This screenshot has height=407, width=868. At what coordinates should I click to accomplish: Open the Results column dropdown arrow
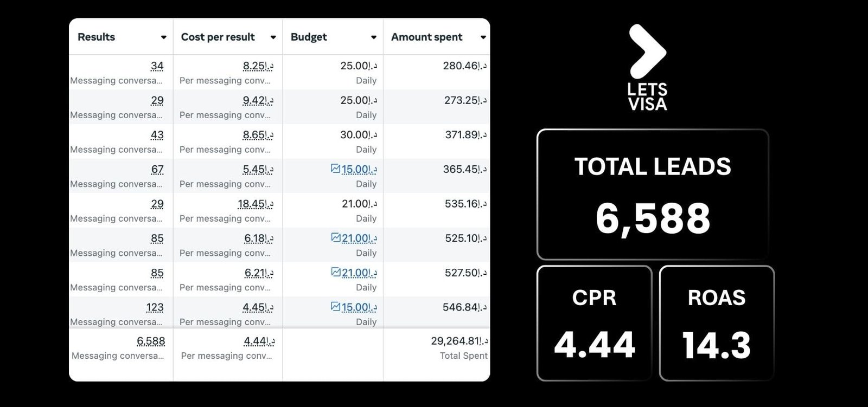pyautogui.click(x=163, y=37)
